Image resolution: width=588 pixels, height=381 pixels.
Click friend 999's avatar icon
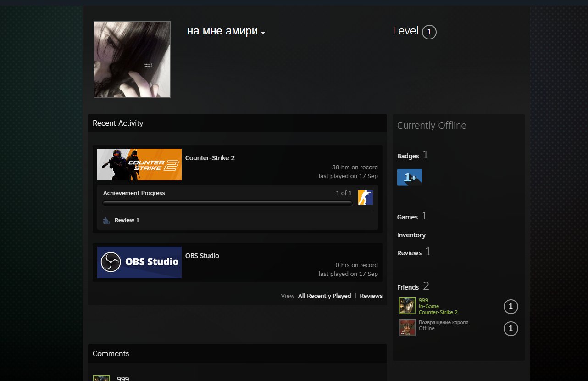tap(407, 306)
